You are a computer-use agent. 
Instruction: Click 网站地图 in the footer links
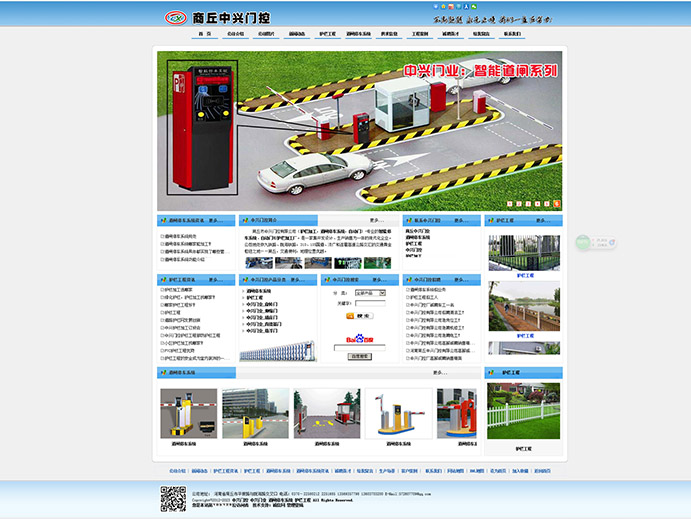click(x=455, y=471)
